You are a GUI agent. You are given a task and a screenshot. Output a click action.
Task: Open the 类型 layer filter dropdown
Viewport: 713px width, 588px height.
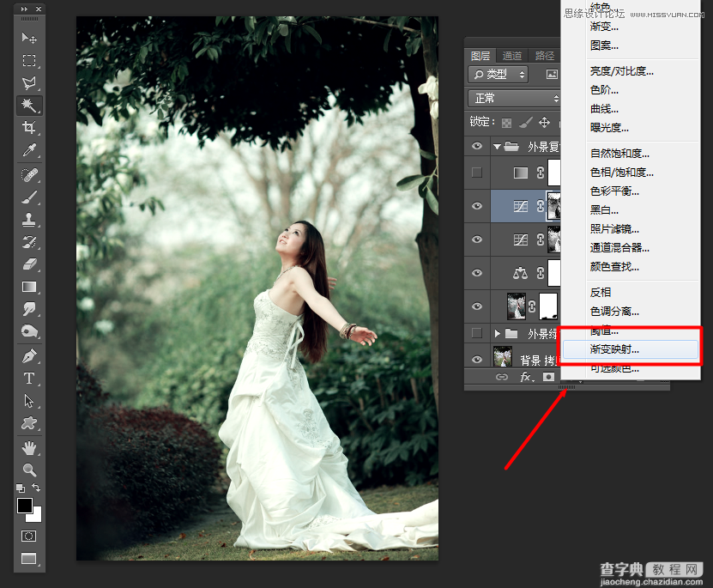coord(498,74)
